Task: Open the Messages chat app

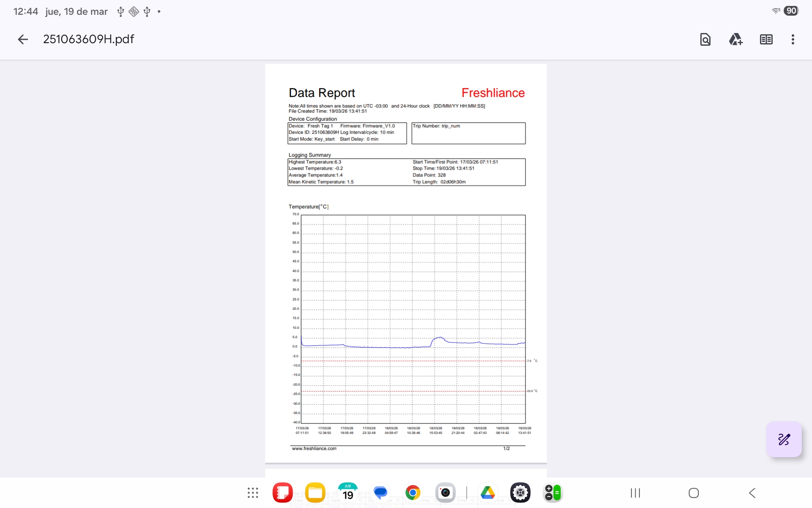Action: pyautogui.click(x=380, y=493)
